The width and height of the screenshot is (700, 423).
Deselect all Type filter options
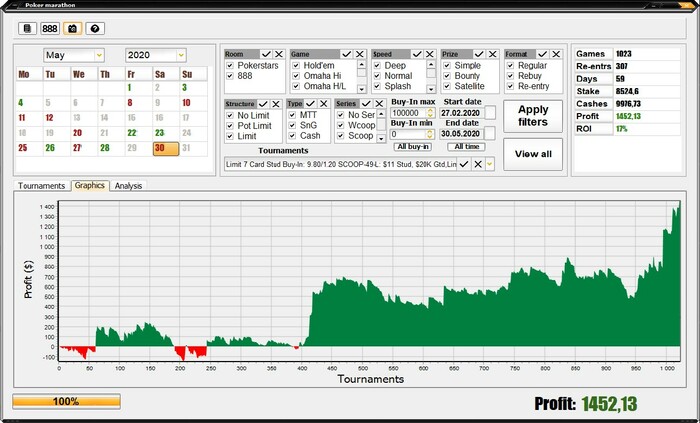[324, 104]
